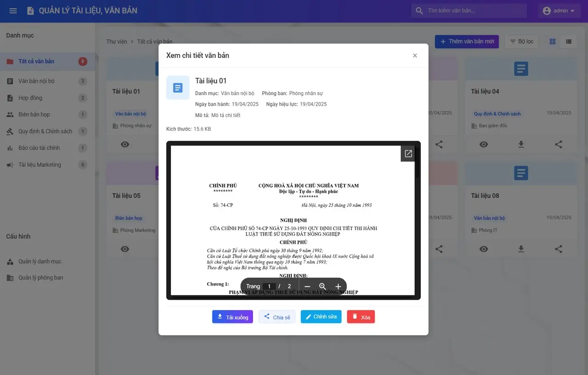Zoom in the PDF with plus icon

pyautogui.click(x=338, y=286)
